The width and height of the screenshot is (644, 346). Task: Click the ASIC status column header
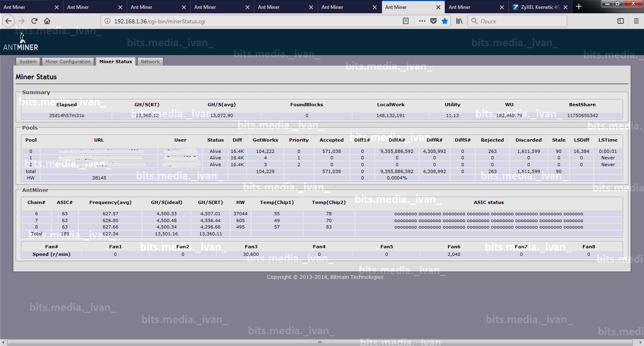pos(489,202)
